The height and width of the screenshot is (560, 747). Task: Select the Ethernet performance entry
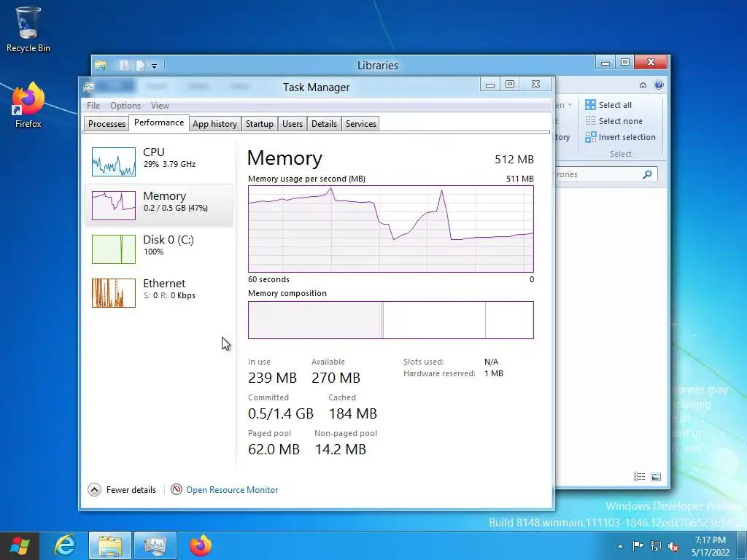tap(158, 293)
